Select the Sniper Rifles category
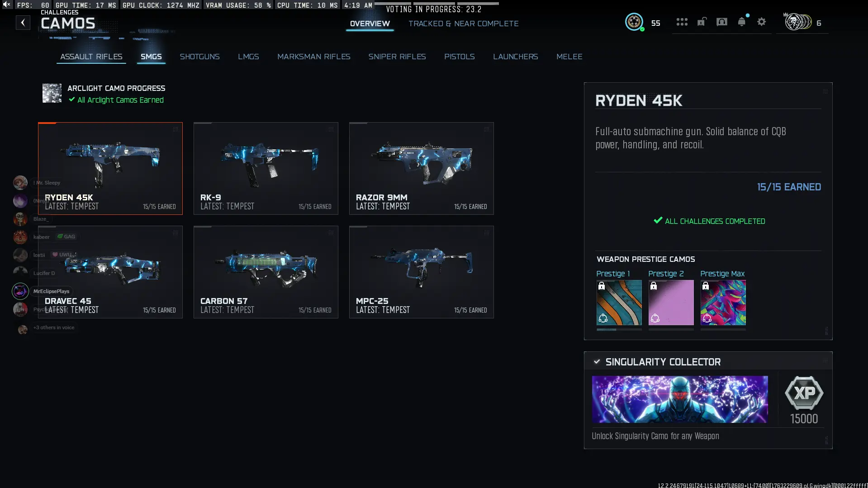Screen dimensions: 868x488 (x=397, y=57)
